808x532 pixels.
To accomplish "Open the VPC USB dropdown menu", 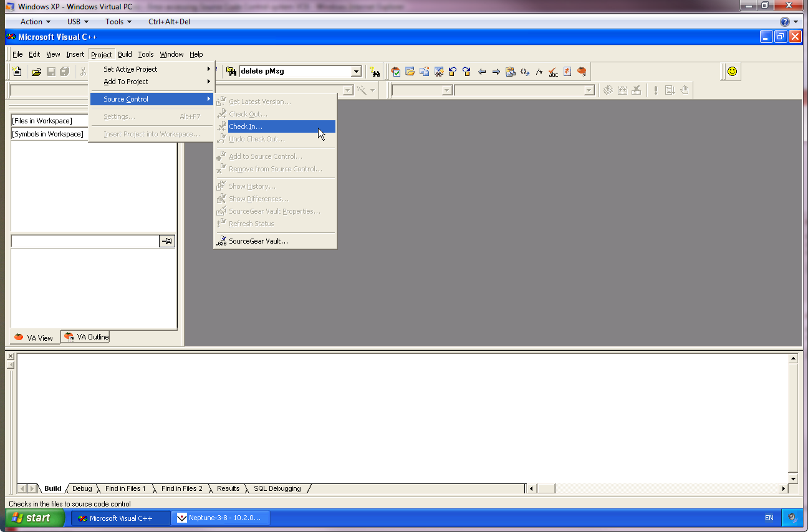I will (78, 22).
